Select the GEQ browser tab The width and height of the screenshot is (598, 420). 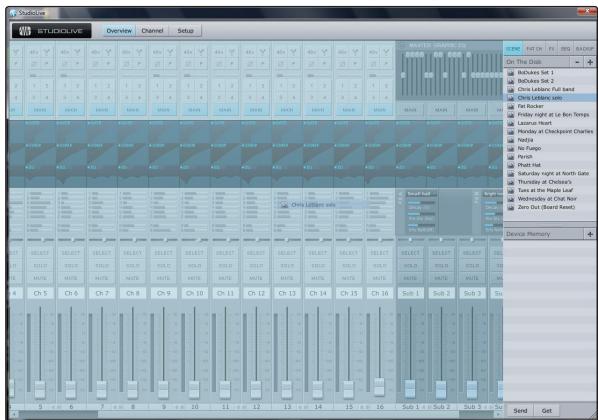coord(565,49)
